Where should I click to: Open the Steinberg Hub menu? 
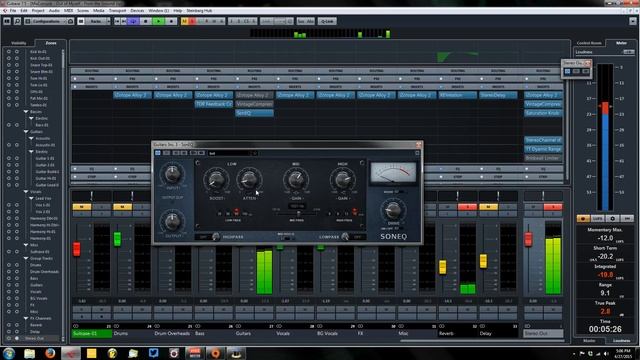point(199,11)
